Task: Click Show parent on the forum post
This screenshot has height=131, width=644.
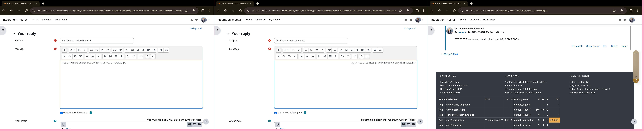Action: click(593, 46)
